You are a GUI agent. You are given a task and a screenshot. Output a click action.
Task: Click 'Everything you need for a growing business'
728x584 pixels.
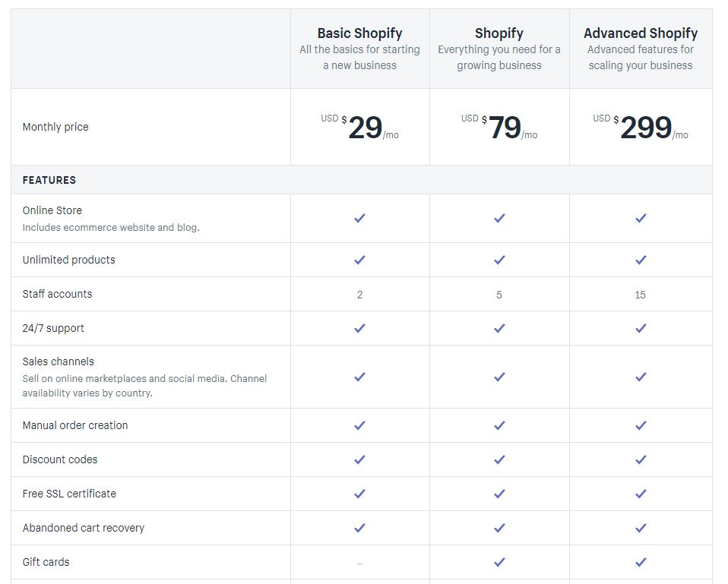pos(499,58)
